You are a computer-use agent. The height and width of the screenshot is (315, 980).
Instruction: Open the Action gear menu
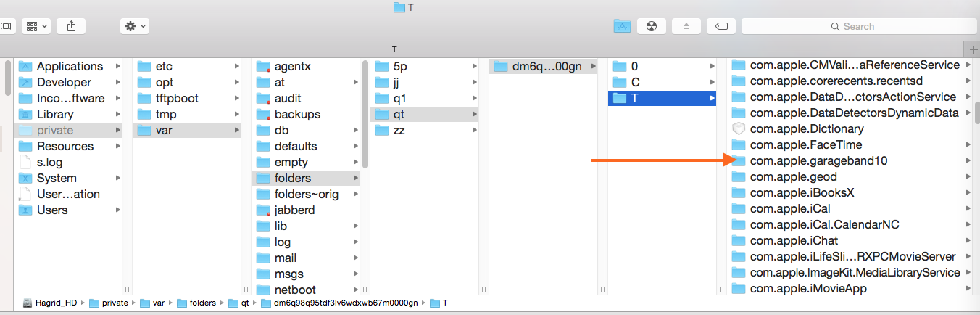pos(135,26)
